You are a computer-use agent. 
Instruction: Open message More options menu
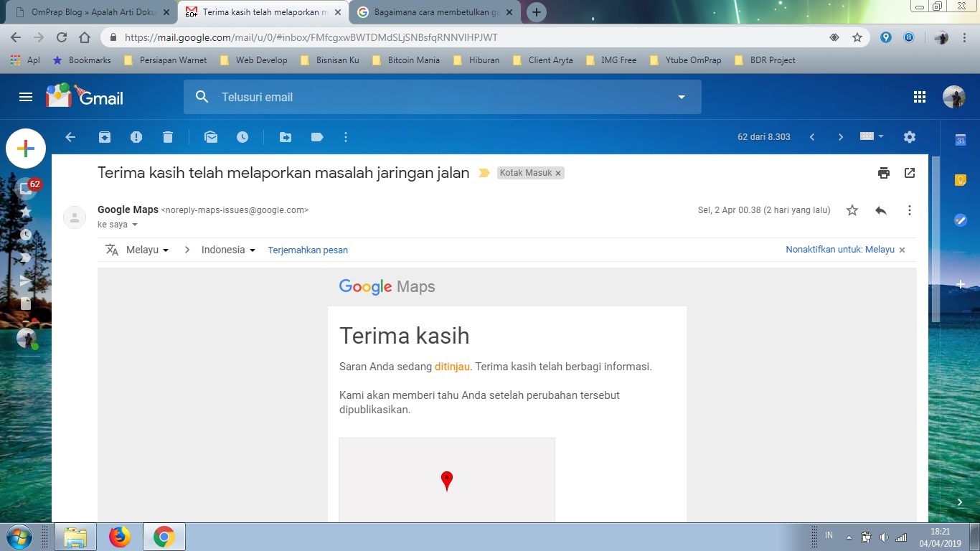tap(910, 210)
